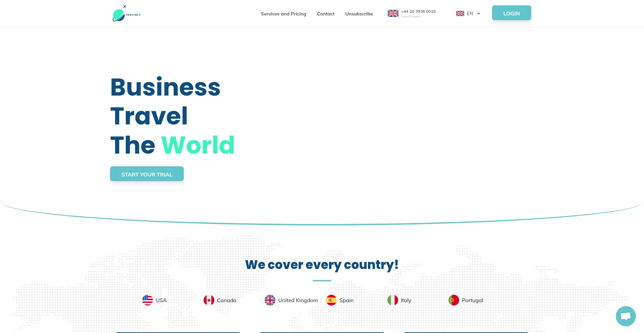Click START YOUR TRIAL button
The height and width of the screenshot is (333, 644).
[147, 174]
